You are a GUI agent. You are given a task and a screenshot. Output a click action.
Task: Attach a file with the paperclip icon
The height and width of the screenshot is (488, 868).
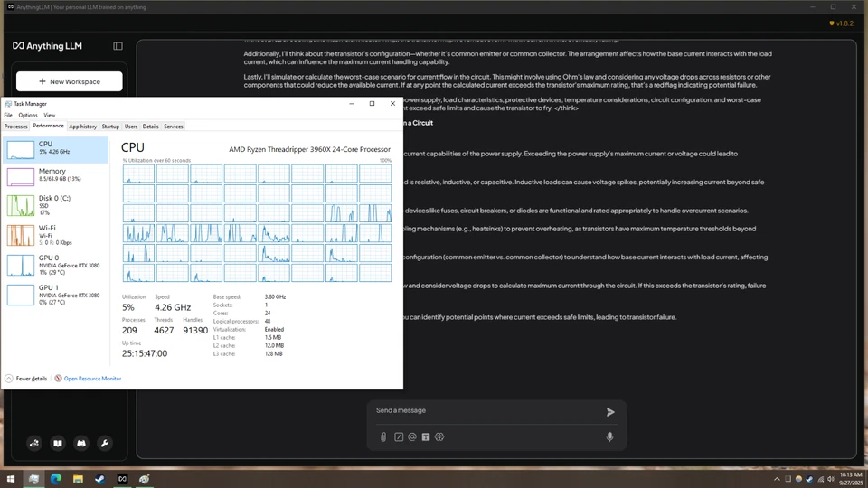[x=383, y=437]
